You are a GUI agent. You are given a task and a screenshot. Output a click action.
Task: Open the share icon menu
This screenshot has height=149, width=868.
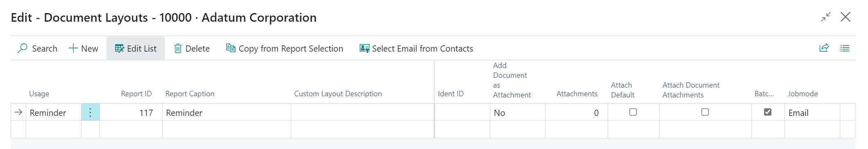pyautogui.click(x=824, y=48)
